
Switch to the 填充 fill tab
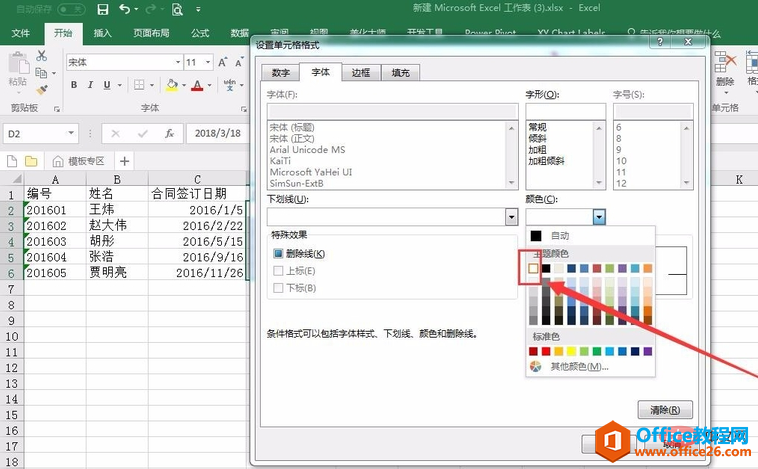click(400, 73)
